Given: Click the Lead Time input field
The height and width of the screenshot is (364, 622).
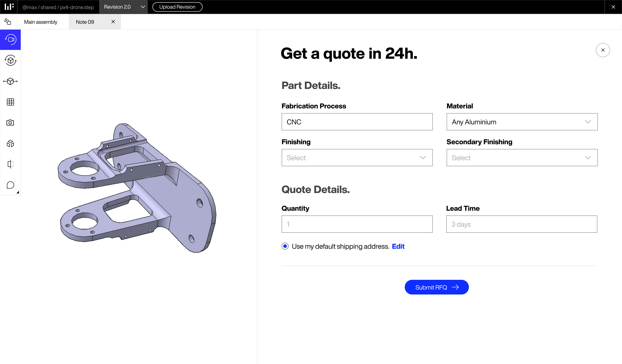Looking at the screenshot, I should 522,224.
